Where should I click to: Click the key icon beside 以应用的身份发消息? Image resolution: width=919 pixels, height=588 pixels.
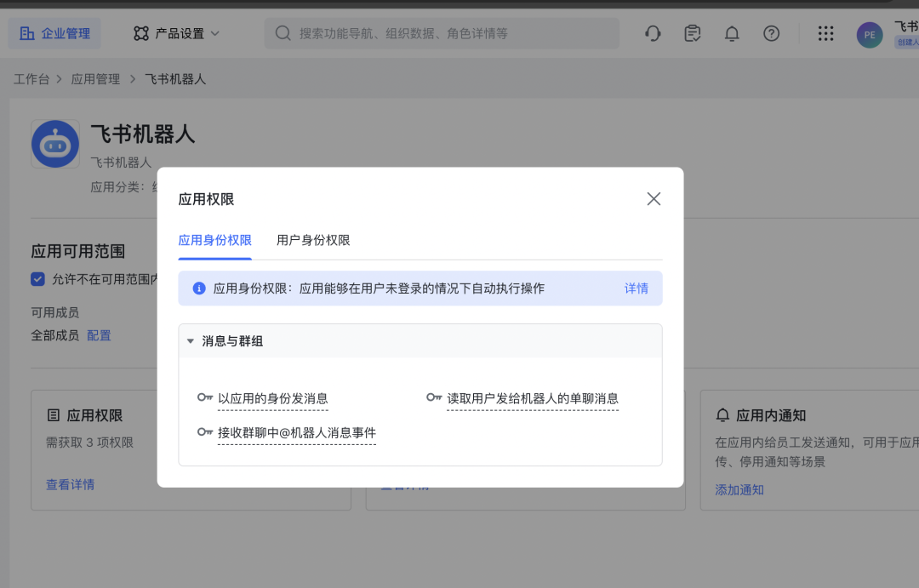[x=203, y=397]
